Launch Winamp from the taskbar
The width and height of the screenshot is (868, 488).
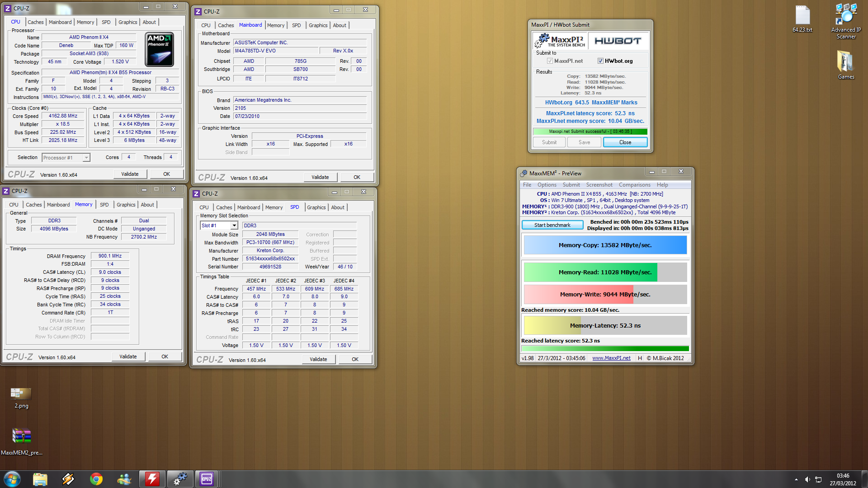pos(68,479)
